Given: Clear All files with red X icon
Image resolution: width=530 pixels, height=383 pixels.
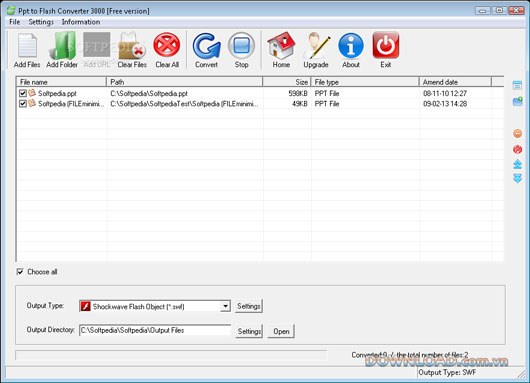Looking at the screenshot, I should click(167, 50).
